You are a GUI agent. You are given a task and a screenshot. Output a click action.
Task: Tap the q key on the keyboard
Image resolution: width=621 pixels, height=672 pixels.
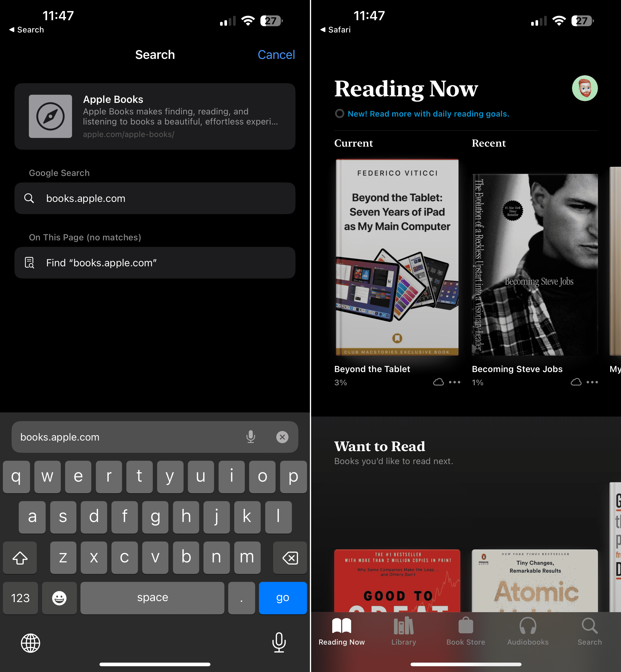pos(16,477)
